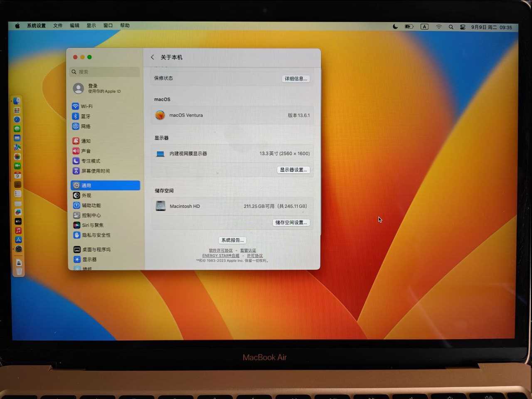Open the 软件许可协议 link
This screenshot has width=532, height=399.
coord(221,251)
